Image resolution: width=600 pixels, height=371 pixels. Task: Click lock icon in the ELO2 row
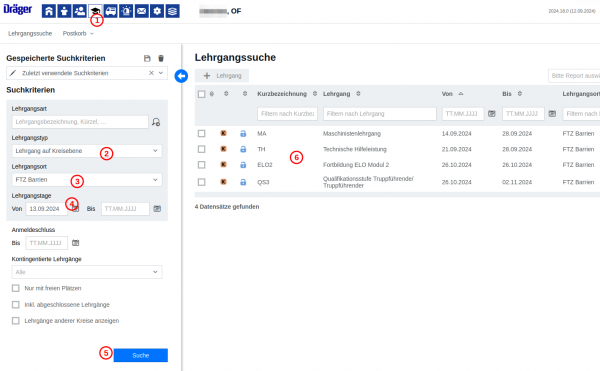point(243,165)
